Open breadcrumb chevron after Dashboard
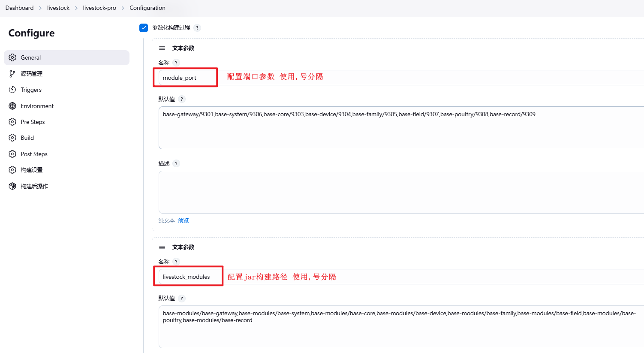The height and width of the screenshot is (353, 644). pos(40,8)
